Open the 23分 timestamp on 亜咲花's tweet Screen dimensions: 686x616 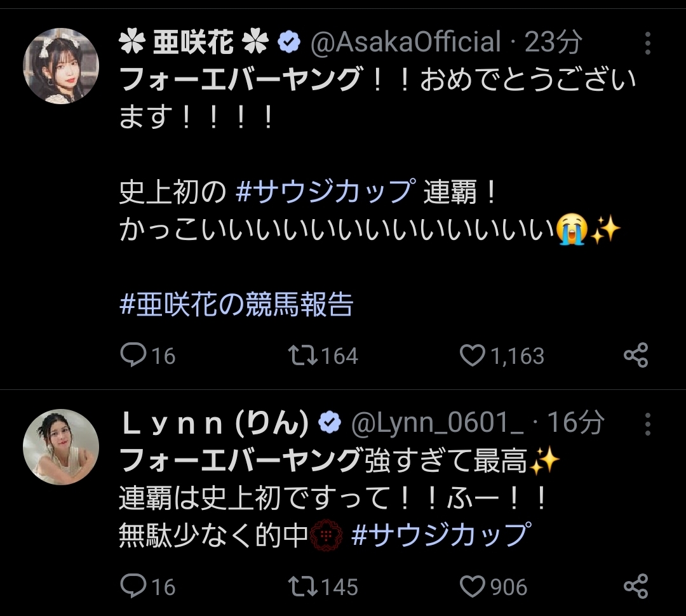click(553, 43)
